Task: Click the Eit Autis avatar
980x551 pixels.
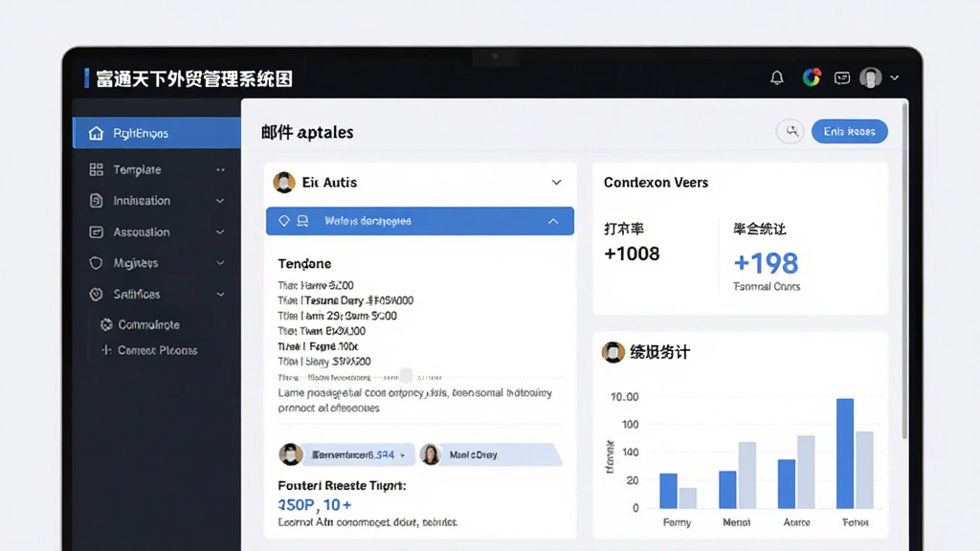Action: [283, 183]
